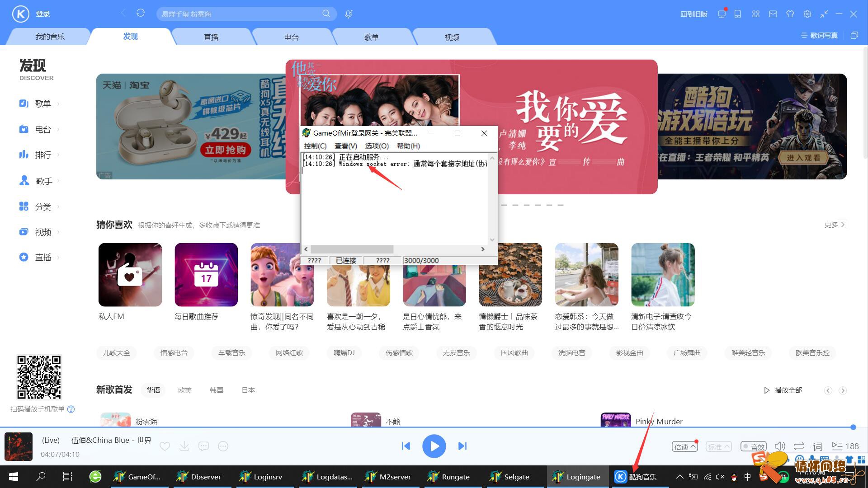868x488 pixels.
Task: Select the 欧美 new songs filter
Action: (x=185, y=390)
